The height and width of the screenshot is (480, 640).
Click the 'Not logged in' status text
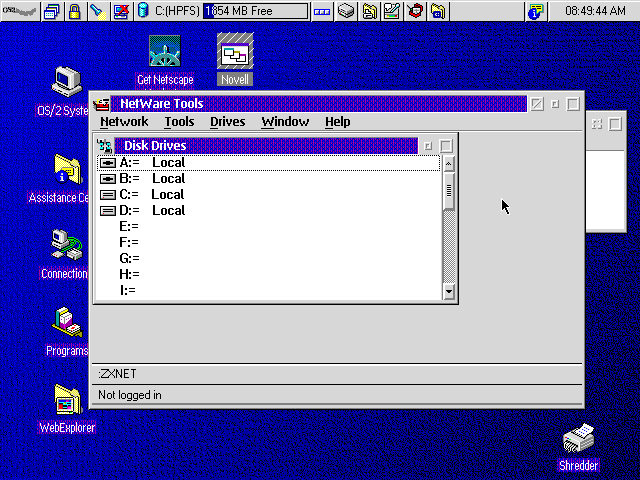point(130,395)
